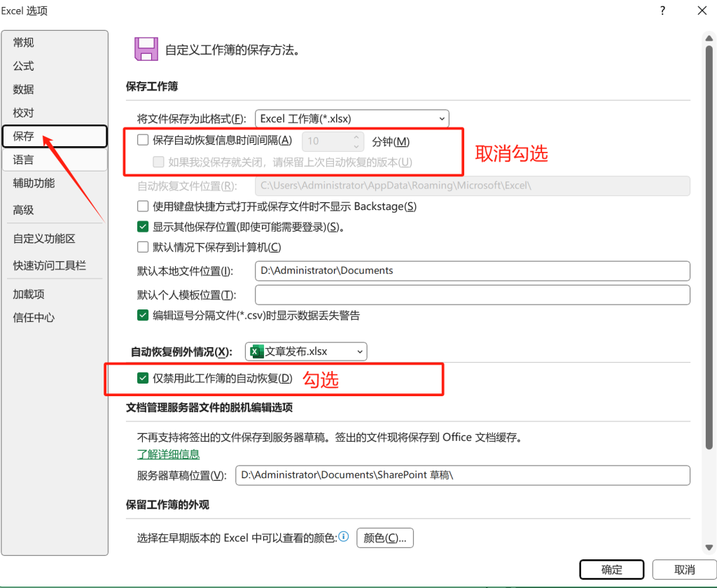The width and height of the screenshot is (717, 588).
Task: Click the scrollbar down arrow
Action: click(x=709, y=547)
